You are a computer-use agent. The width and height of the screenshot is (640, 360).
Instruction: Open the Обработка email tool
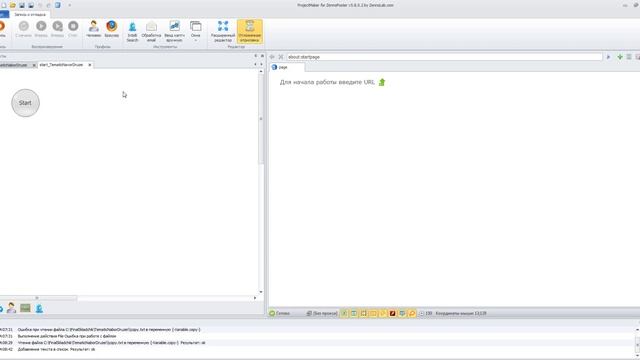151,31
